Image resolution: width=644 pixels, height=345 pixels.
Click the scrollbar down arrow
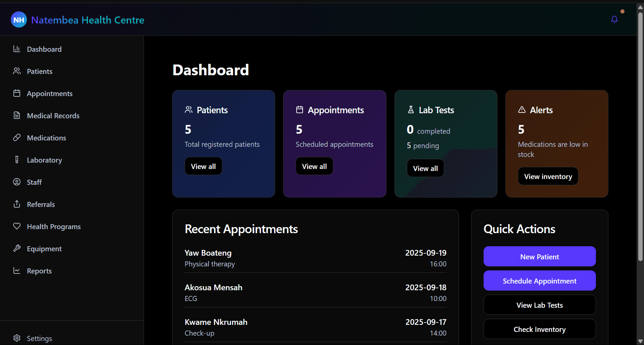640,341
